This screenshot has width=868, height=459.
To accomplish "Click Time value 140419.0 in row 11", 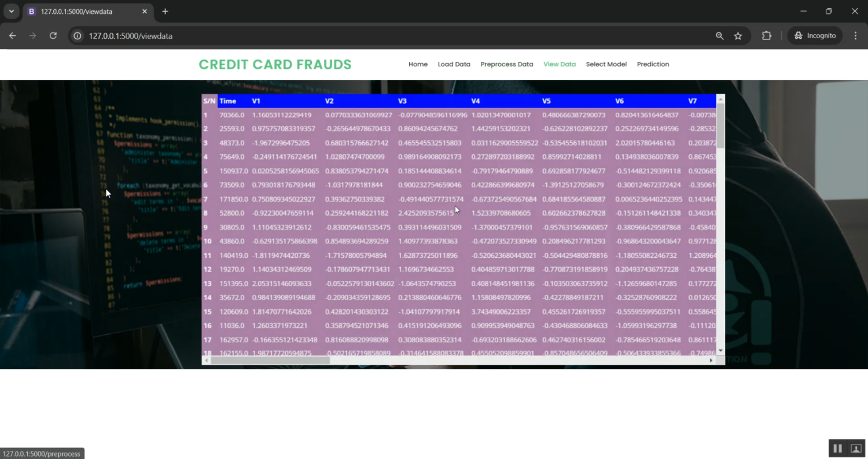I will pos(234,255).
